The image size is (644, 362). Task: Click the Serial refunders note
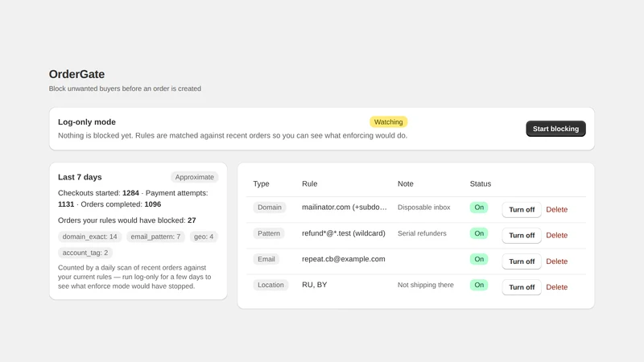(x=422, y=233)
